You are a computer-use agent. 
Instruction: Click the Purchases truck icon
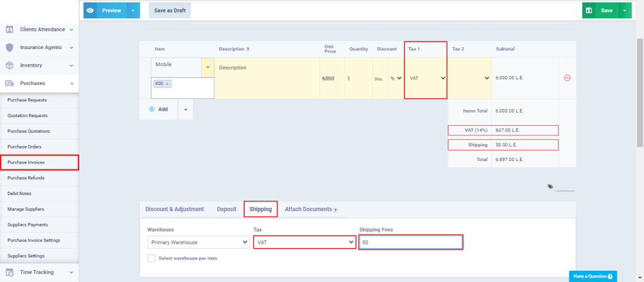pos(9,83)
